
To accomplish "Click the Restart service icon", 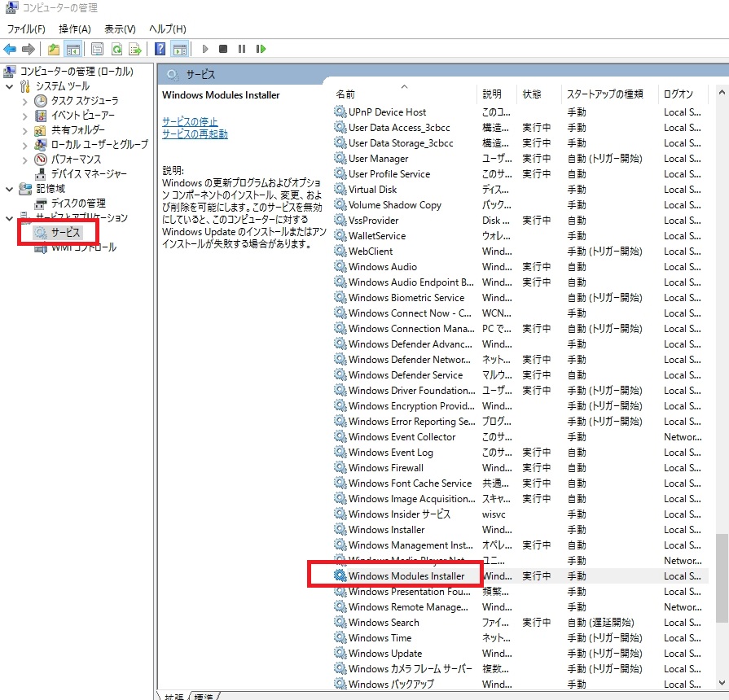I will (261, 49).
